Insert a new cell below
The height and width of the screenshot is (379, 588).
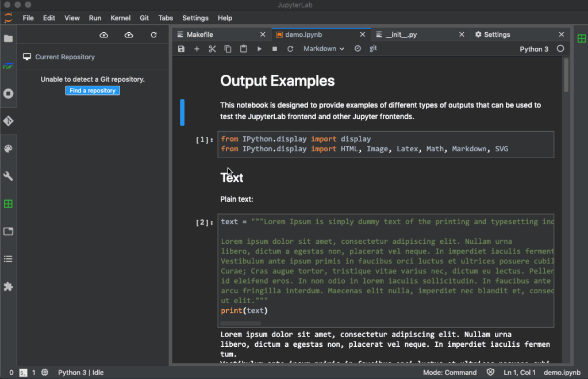pyautogui.click(x=197, y=48)
